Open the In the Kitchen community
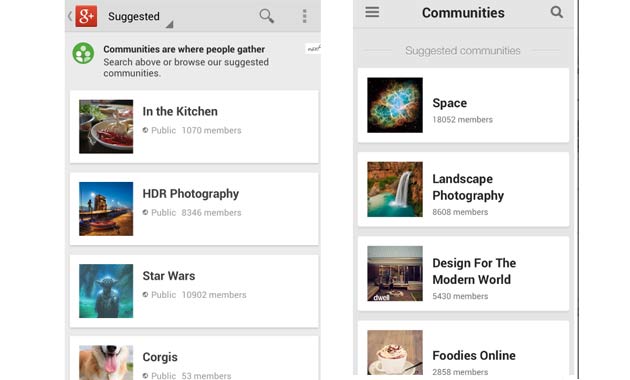 click(194, 127)
